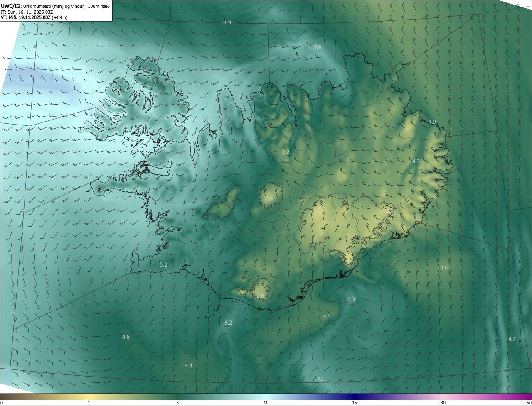Click the colour scale tick label 50
532x406 pixels.
529,403
